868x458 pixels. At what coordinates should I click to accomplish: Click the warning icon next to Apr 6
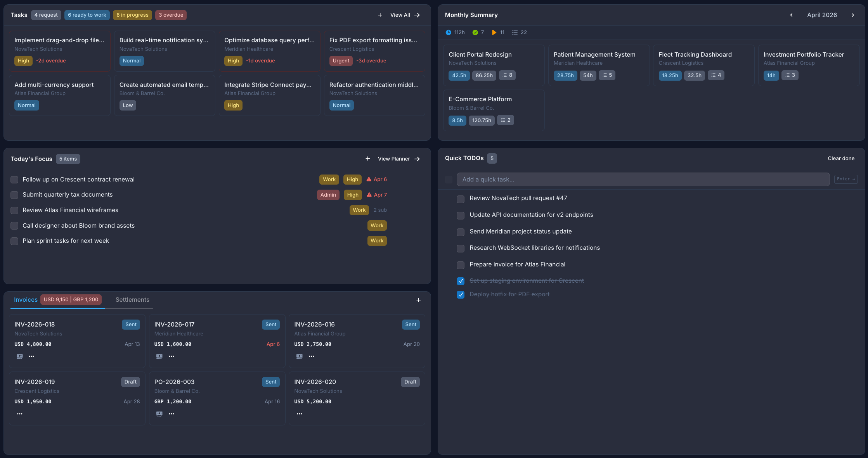pyautogui.click(x=369, y=179)
